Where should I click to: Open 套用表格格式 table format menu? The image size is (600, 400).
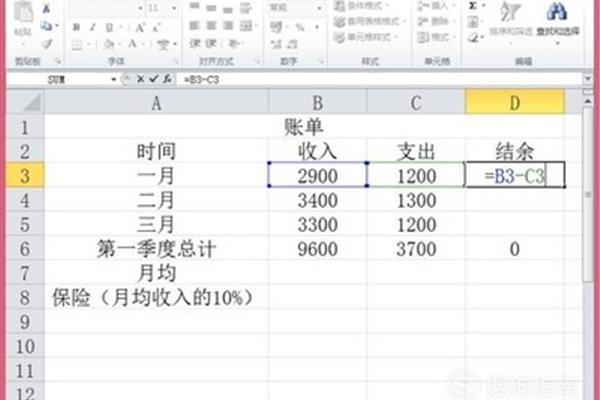coord(369,21)
